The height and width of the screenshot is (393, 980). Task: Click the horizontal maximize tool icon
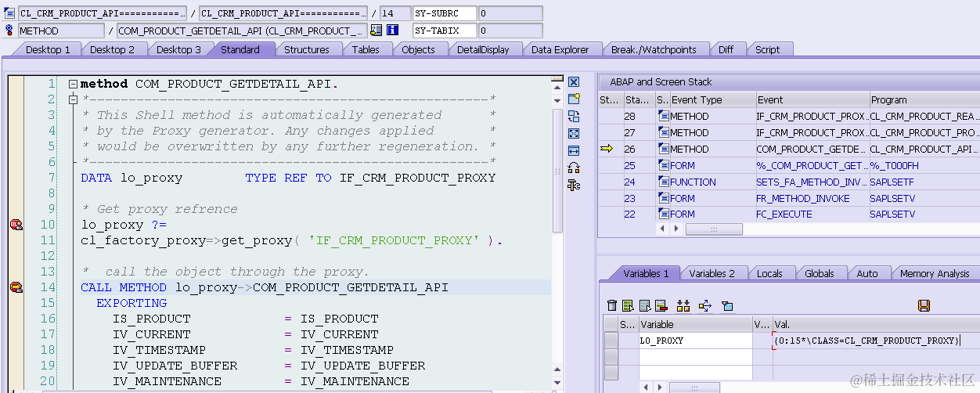tap(574, 150)
